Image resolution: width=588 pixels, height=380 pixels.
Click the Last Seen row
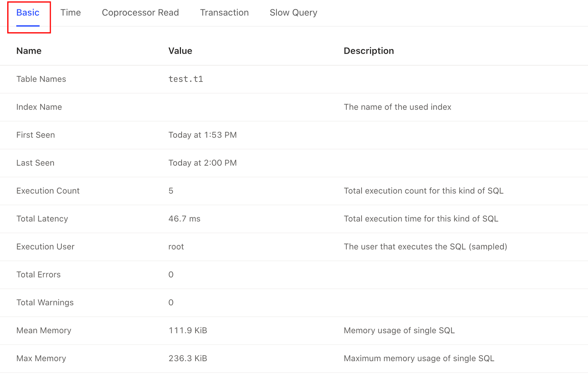click(x=35, y=163)
